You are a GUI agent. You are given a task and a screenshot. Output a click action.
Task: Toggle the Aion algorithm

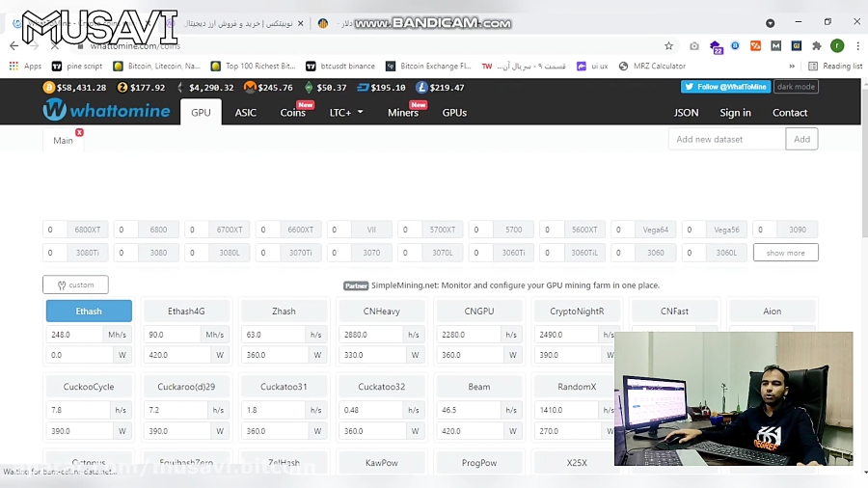point(773,311)
